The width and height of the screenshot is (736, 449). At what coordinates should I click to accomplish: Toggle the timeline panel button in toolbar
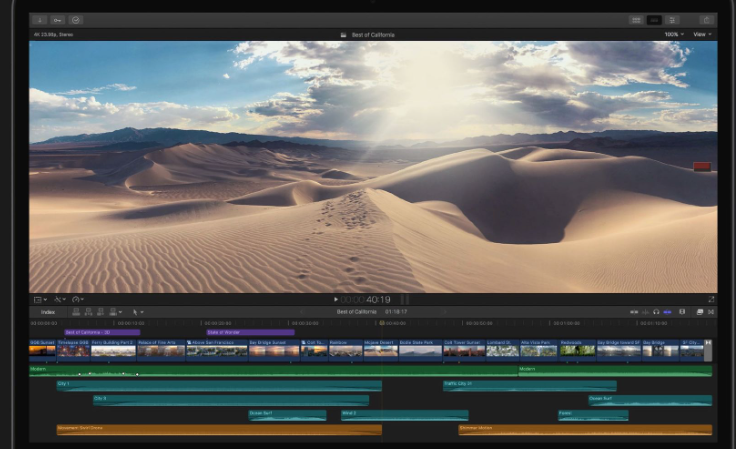tap(654, 20)
